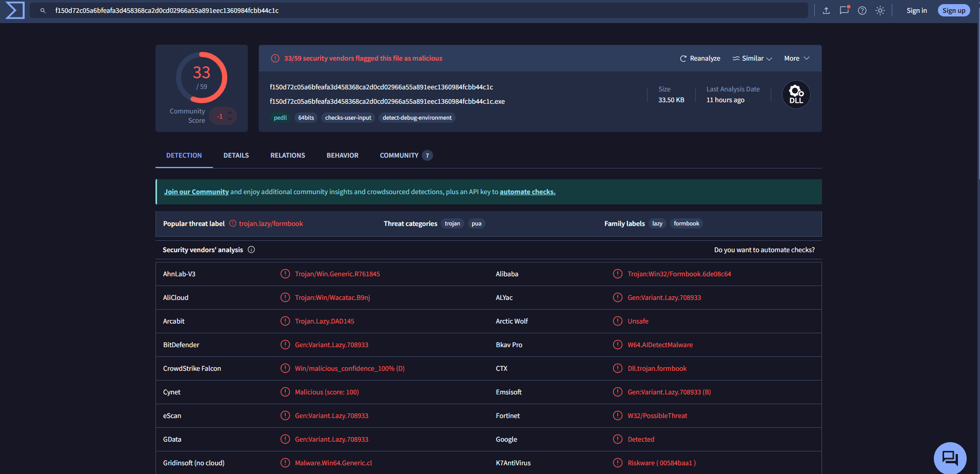Click the upload file icon
Viewport: 980px width, 474px height.
[x=826, y=10]
